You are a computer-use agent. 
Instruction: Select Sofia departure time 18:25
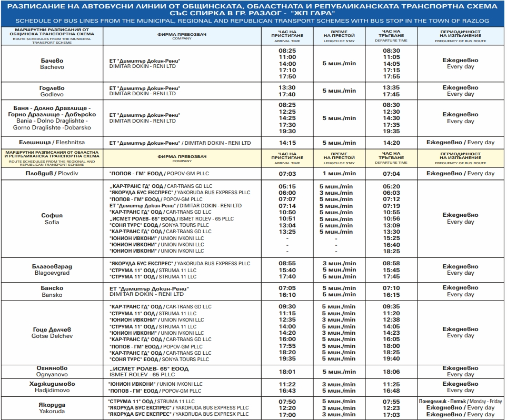(x=391, y=251)
